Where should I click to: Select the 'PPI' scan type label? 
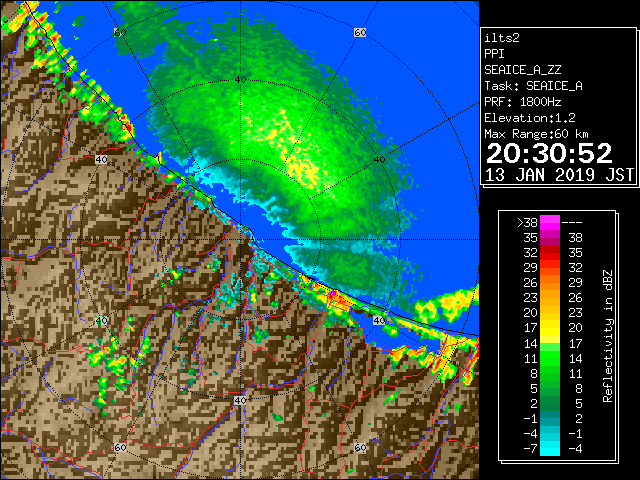[x=494, y=54]
